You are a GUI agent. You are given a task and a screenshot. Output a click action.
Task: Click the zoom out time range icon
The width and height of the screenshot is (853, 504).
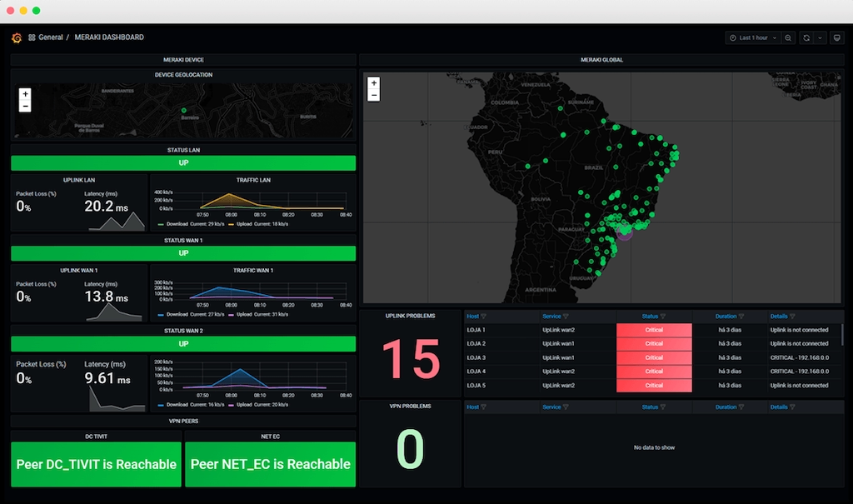pyautogui.click(x=788, y=37)
